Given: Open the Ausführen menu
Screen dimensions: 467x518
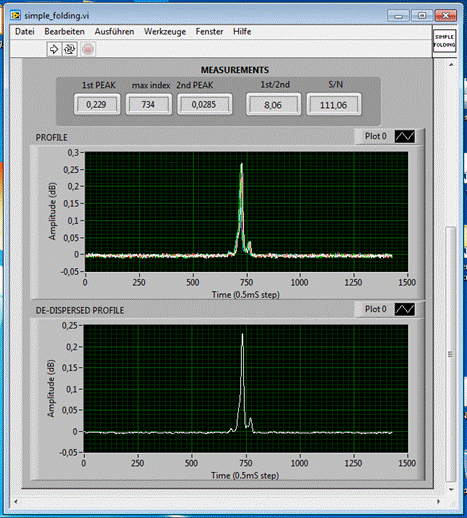Looking at the screenshot, I should click(x=114, y=32).
